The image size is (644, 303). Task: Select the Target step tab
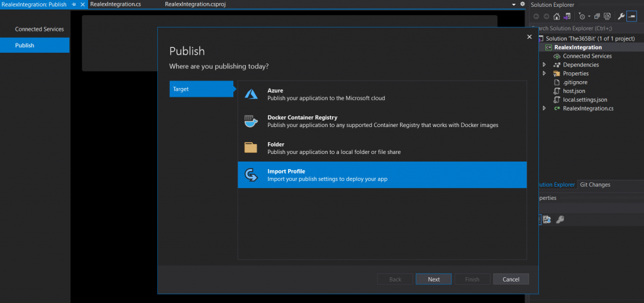[202, 89]
